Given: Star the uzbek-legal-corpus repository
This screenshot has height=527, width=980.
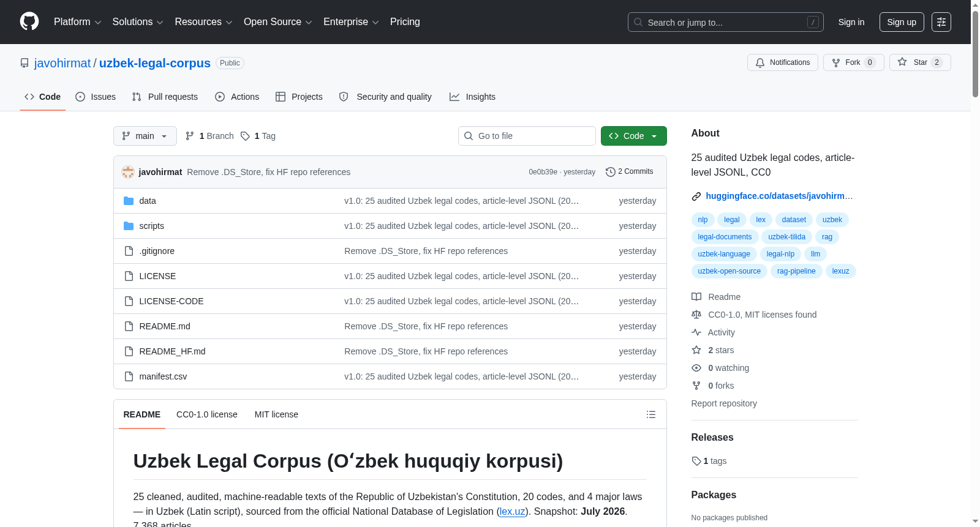Looking at the screenshot, I should pos(920,62).
